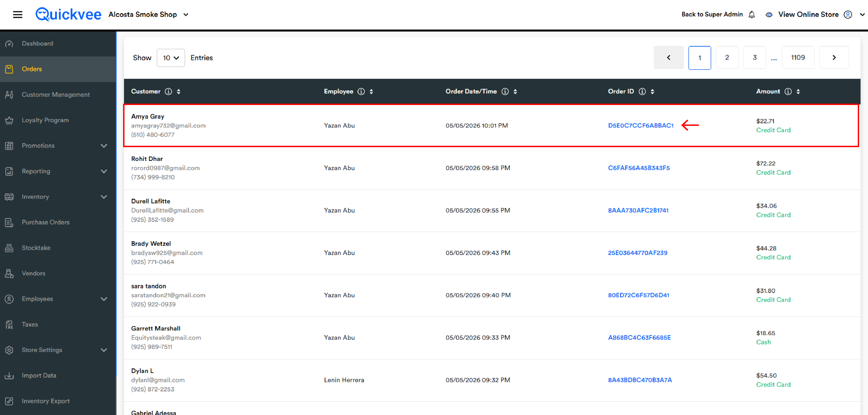The width and height of the screenshot is (868, 415).
Task: Click the Store Settings gear icon
Action: pos(9,350)
